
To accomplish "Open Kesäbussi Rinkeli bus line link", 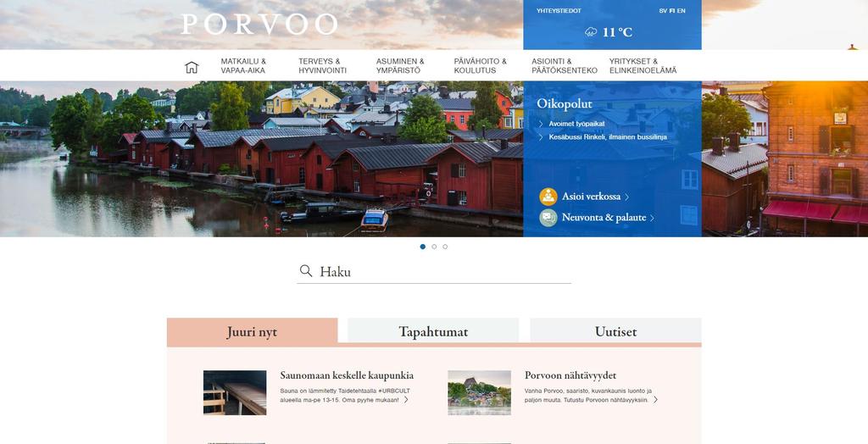I will [x=608, y=136].
